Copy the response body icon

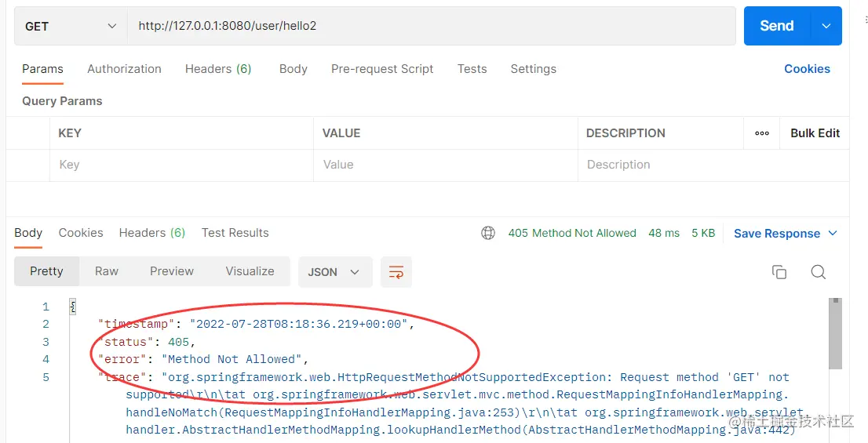779,272
